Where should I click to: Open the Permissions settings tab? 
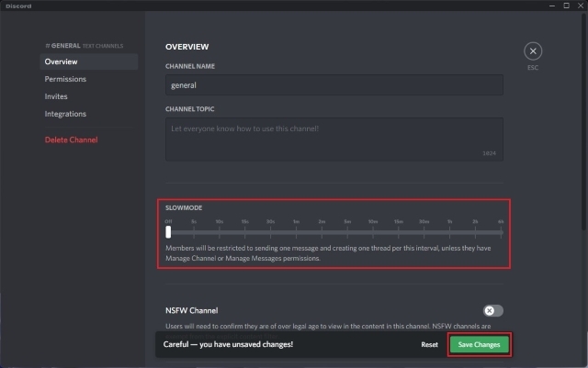point(88,79)
